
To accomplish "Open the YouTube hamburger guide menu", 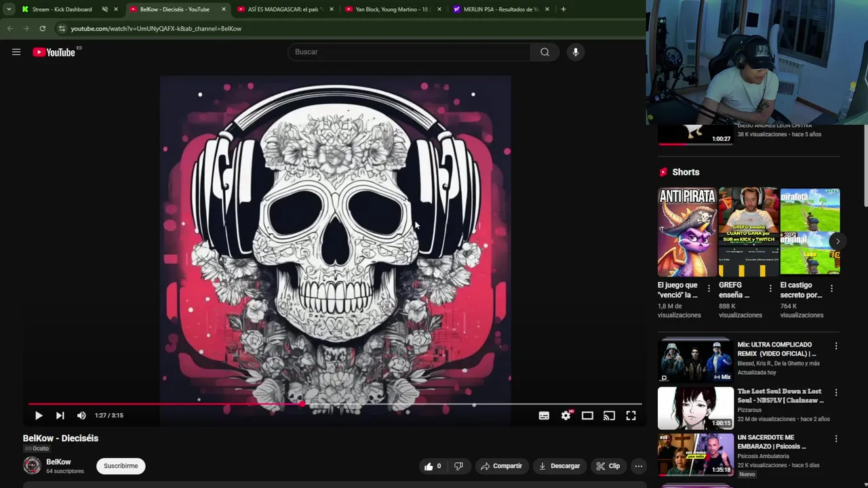I will [x=16, y=52].
